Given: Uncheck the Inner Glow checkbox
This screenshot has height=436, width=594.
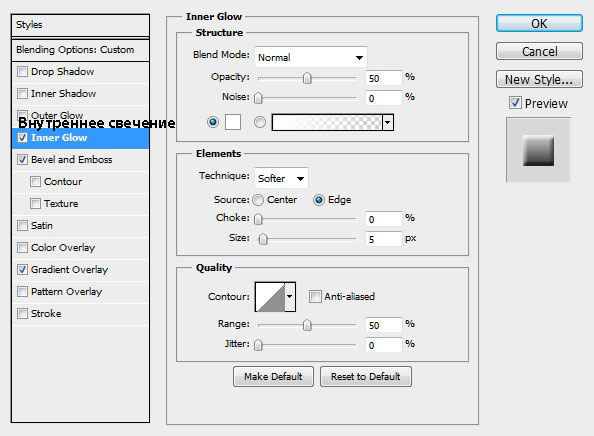Looking at the screenshot, I should (x=22, y=138).
